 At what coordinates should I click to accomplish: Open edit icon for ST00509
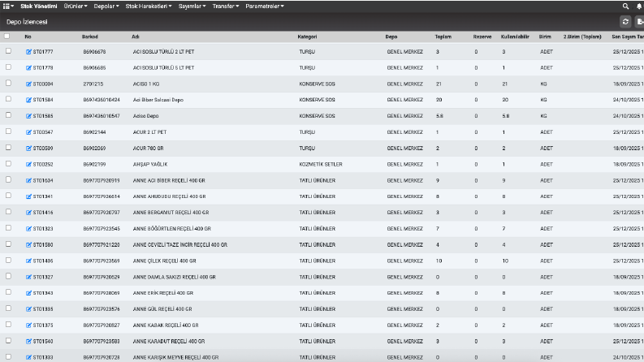28,149
